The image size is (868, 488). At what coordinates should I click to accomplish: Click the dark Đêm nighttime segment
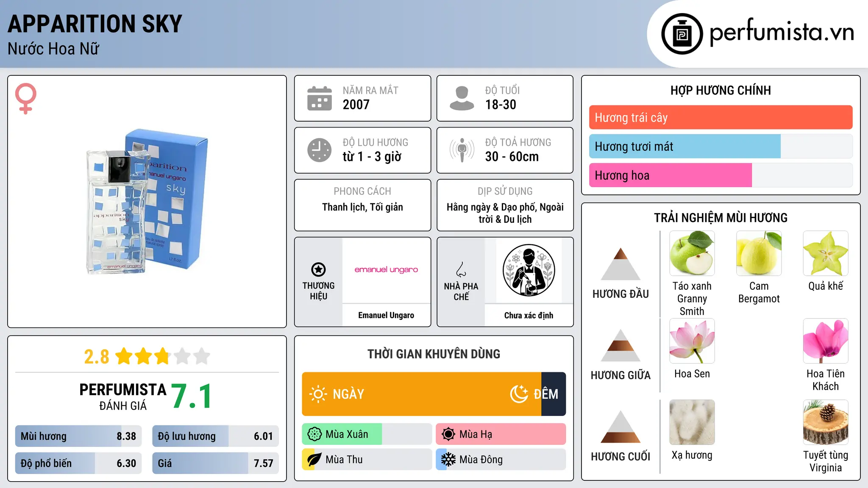point(554,394)
